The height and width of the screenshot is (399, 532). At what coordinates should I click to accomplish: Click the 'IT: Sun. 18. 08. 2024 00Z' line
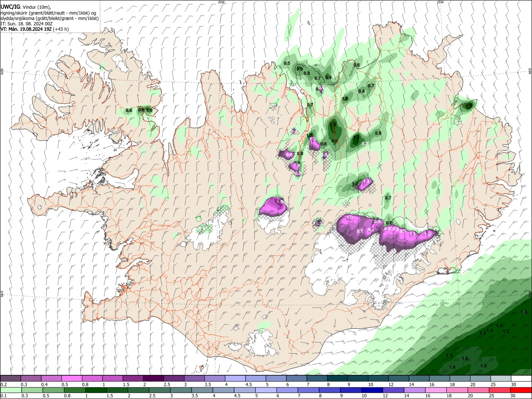(27, 24)
